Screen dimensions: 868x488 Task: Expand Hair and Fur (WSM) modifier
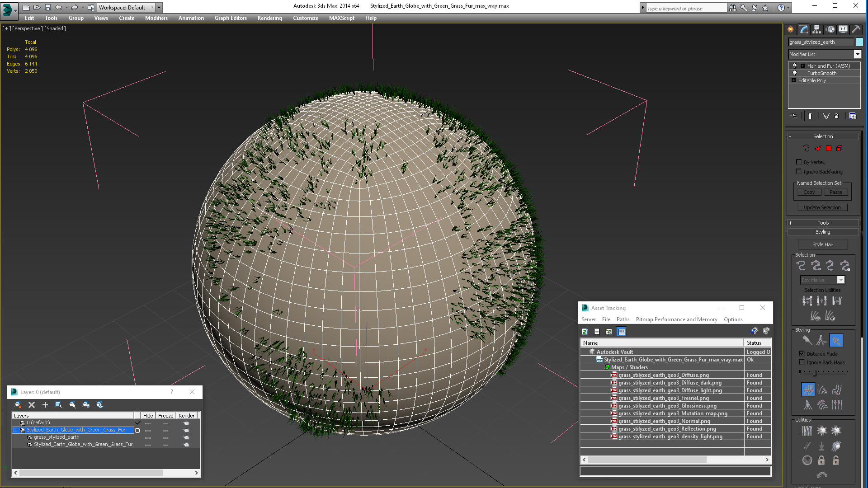tap(802, 66)
